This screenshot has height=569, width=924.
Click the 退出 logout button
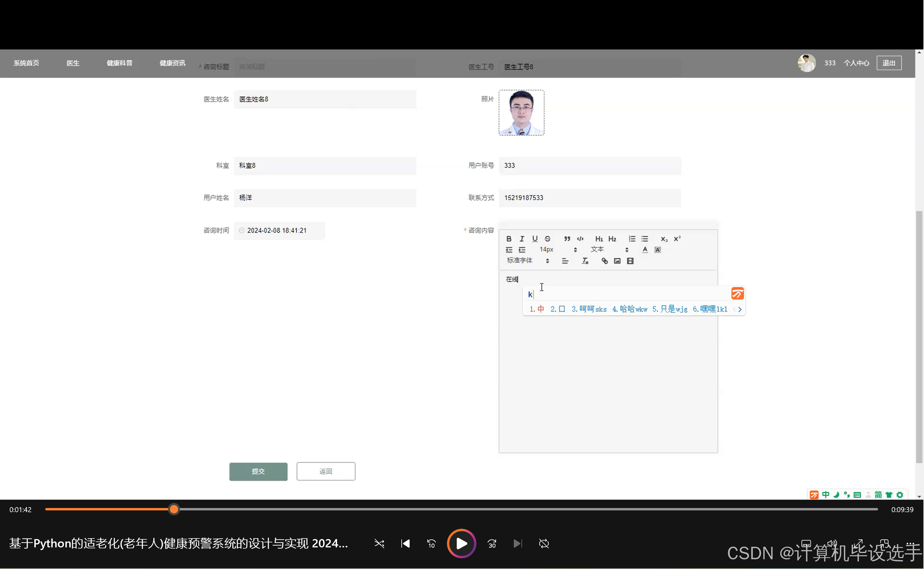coord(889,63)
